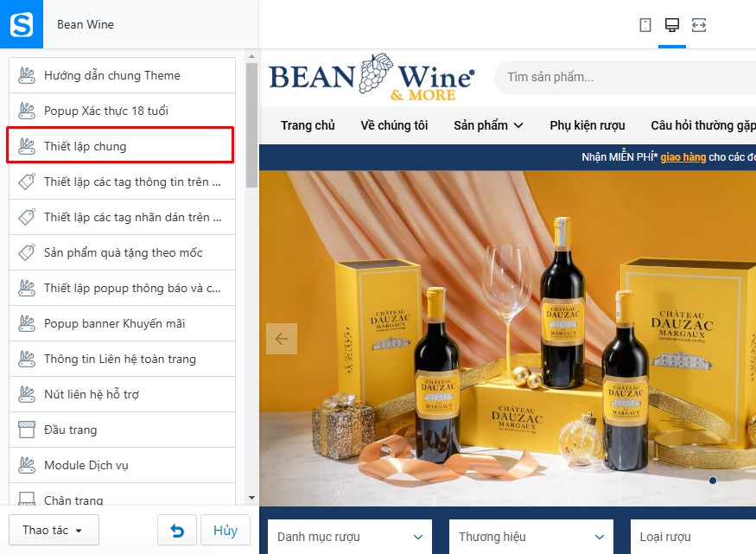This screenshot has height=554, width=756.
Task: Click the Tìm sản phẩm search field
Action: point(626,77)
